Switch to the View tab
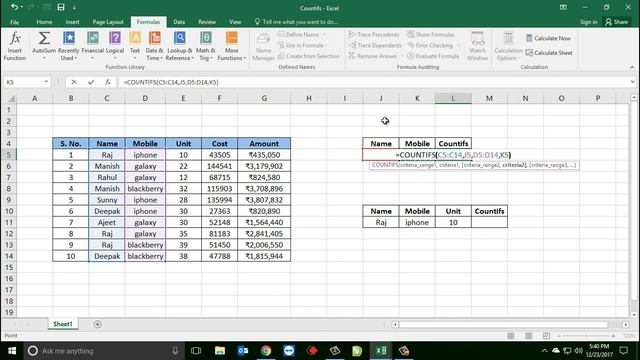640x360 pixels. 235,22
